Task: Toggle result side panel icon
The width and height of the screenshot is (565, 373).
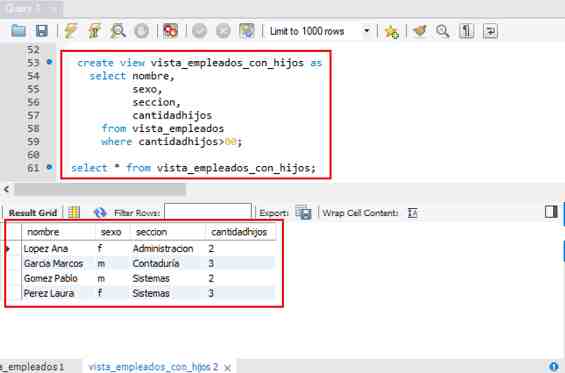Action: pyautogui.click(x=551, y=212)
